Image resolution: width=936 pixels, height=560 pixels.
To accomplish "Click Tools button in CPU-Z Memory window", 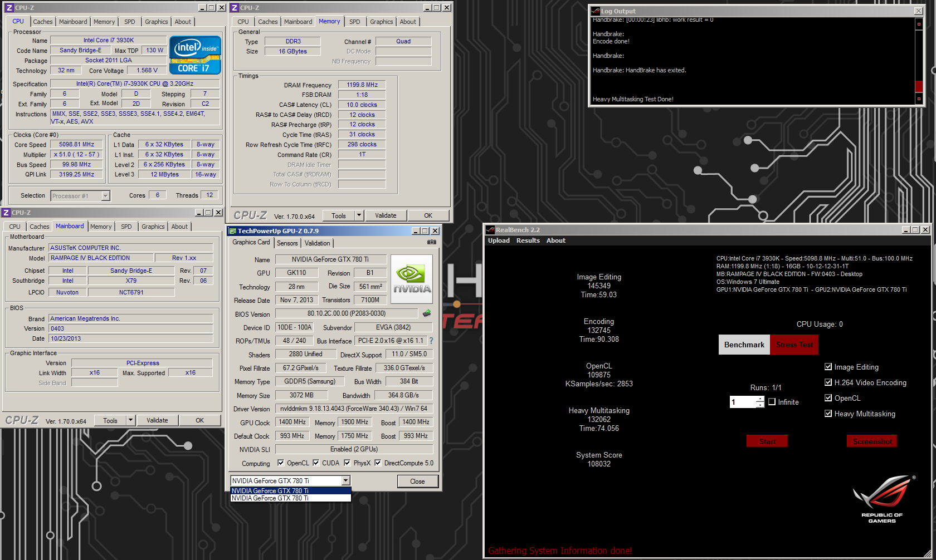I will click(339, 215).
